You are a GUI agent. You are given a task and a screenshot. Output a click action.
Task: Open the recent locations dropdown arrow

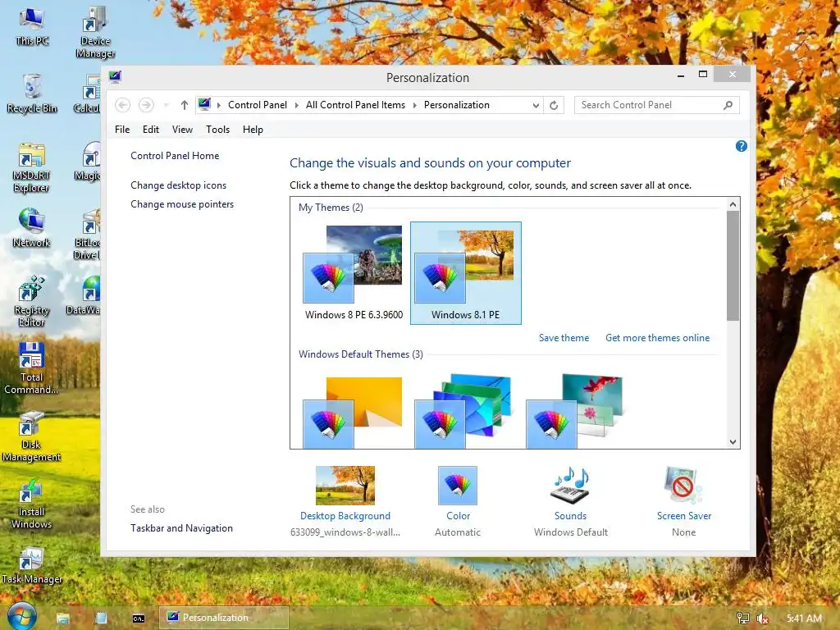(166, 105)
